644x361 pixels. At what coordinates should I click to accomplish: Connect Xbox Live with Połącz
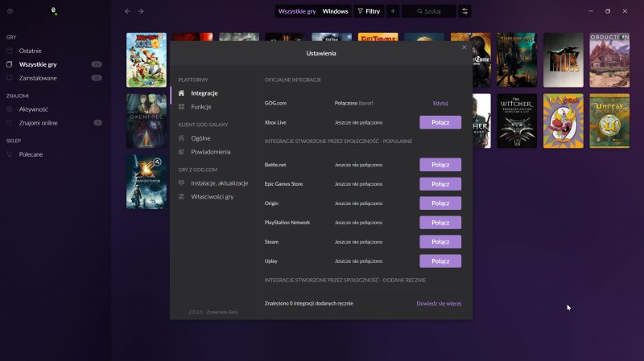(x=440, y=122)
